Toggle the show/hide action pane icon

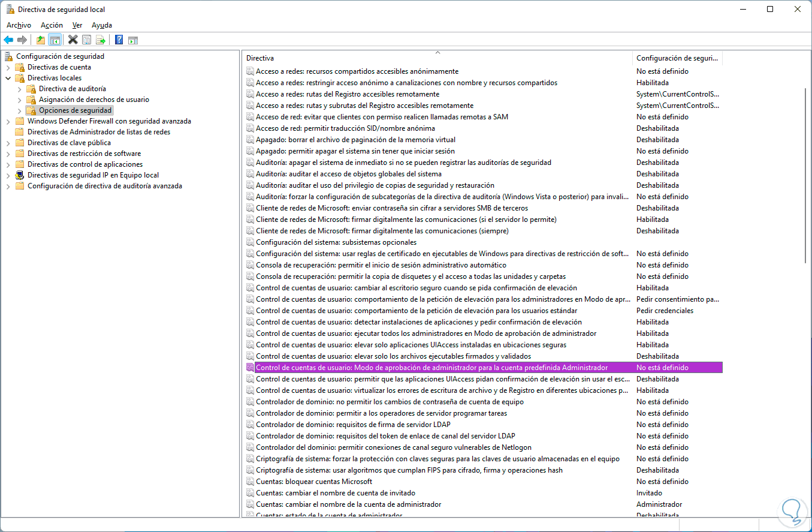tap(133, 40)
